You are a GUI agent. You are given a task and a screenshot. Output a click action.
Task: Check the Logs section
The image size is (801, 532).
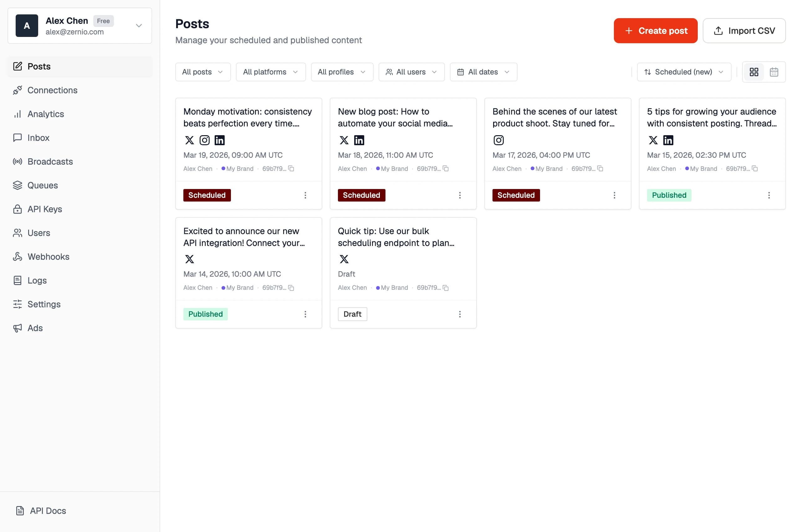point(37,280)
